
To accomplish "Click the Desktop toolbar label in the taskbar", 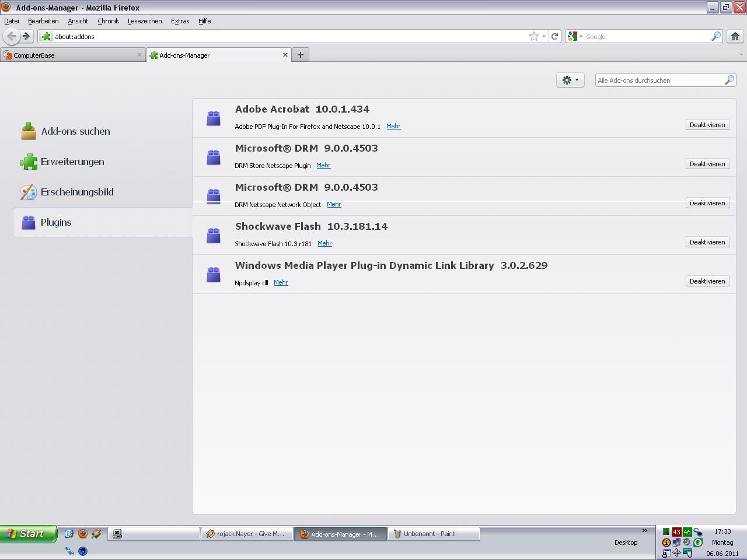I will point(626,542).
